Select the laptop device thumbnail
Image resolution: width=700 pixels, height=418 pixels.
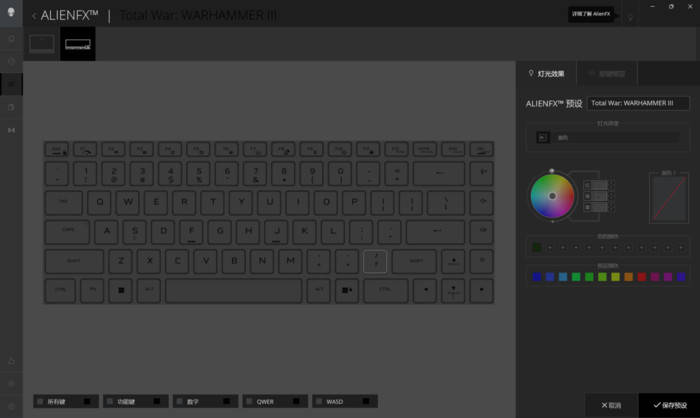pyautogui.click(x=42, y=43)
